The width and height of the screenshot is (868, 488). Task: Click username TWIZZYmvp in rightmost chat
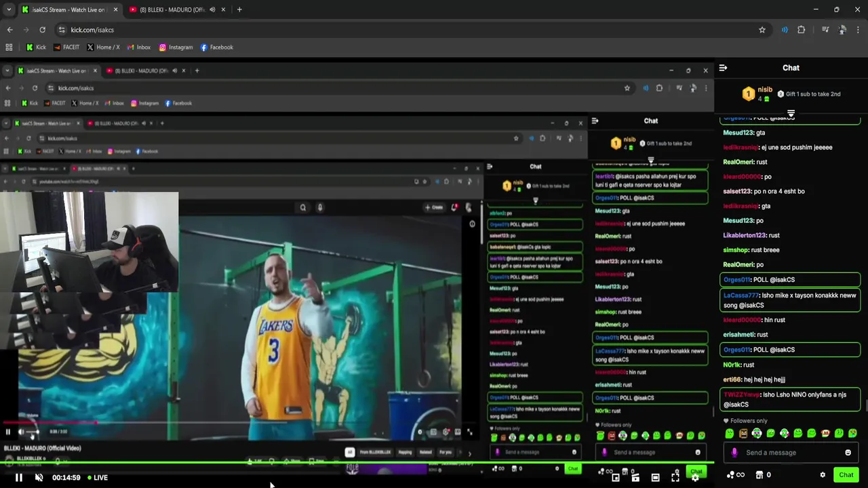742,394
